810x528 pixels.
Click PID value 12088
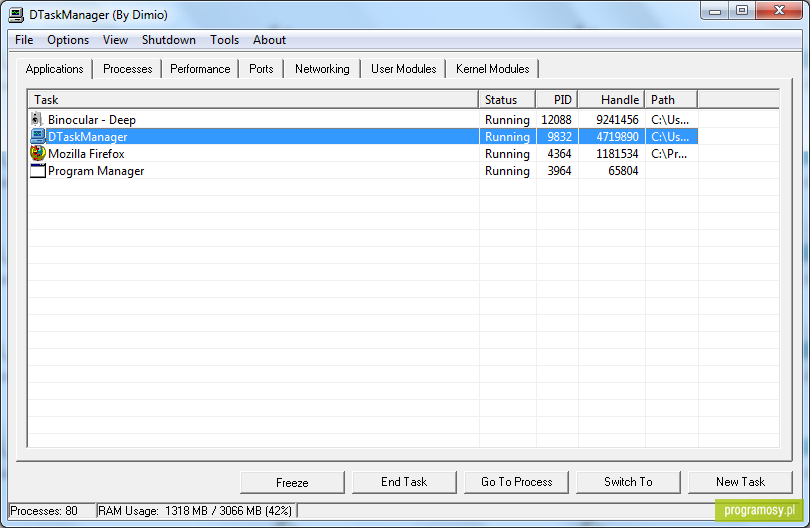556,120
